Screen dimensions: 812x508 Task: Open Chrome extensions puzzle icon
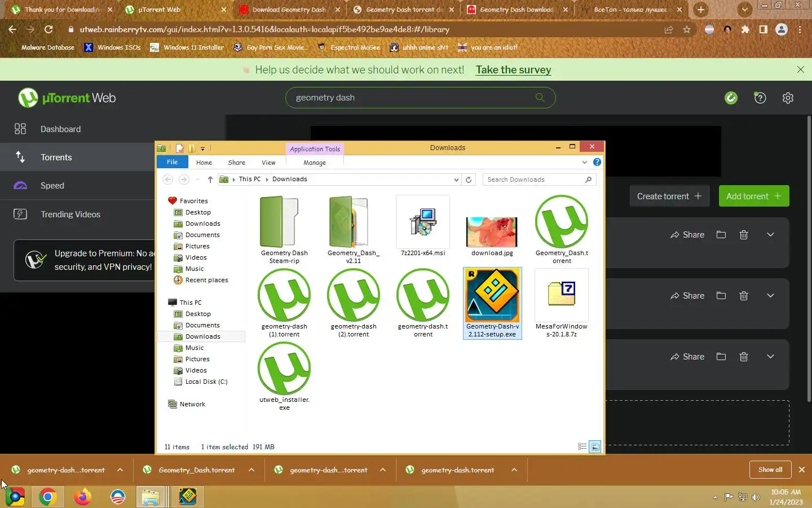point(745,29)
